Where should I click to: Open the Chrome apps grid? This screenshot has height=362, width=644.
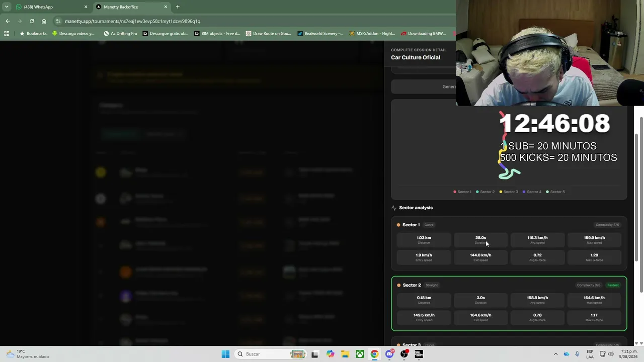point(7,34)
